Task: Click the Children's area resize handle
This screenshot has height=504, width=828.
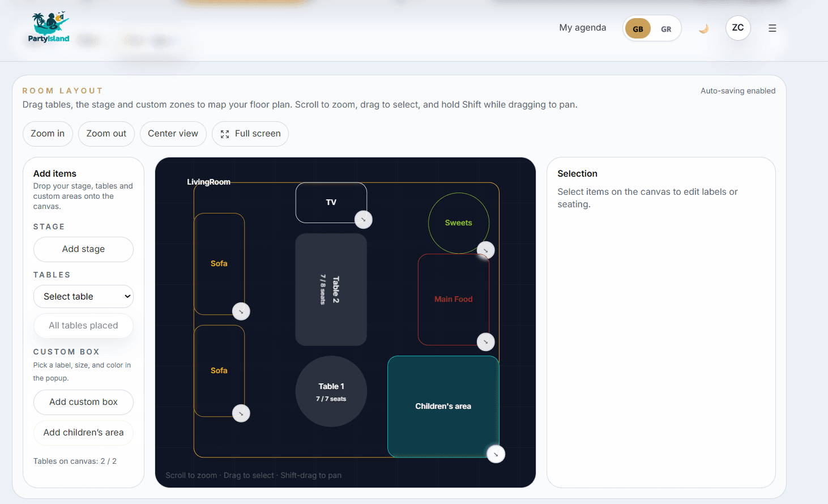Action: coord(496,454)
